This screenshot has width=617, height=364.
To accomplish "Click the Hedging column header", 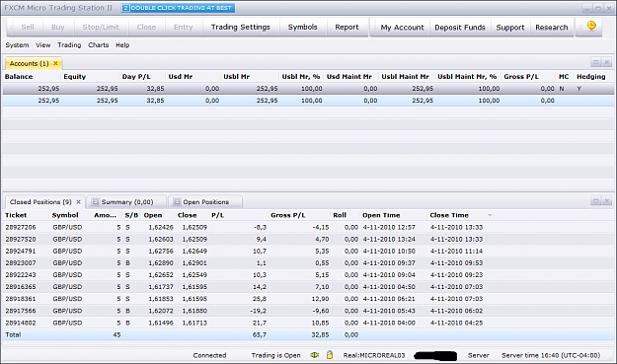I will point(591,77).
